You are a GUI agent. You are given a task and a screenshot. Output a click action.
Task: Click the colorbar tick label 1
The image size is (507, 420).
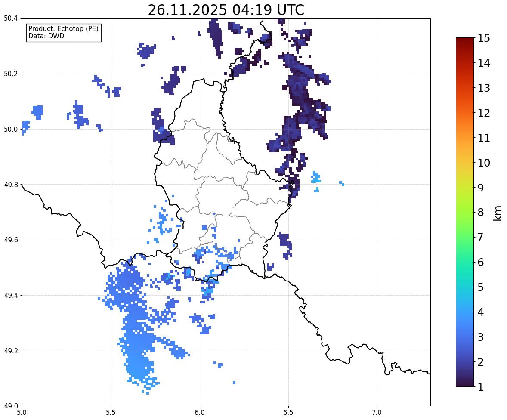481,387
